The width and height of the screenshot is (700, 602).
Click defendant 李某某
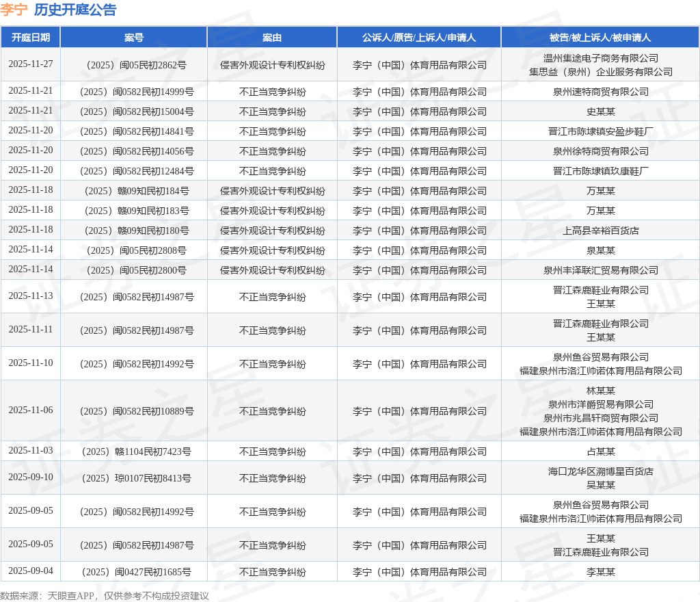[x=600, y=573]
